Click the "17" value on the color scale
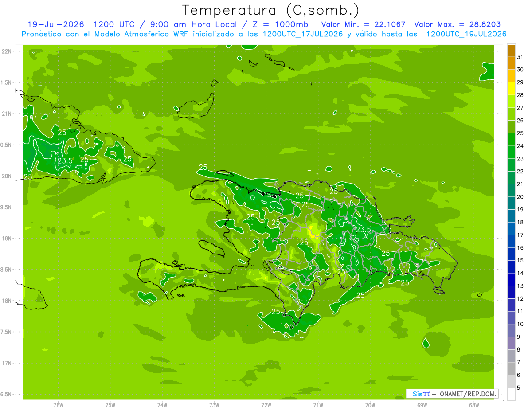This screenshot has width=532, height=411. click(520, 235)
